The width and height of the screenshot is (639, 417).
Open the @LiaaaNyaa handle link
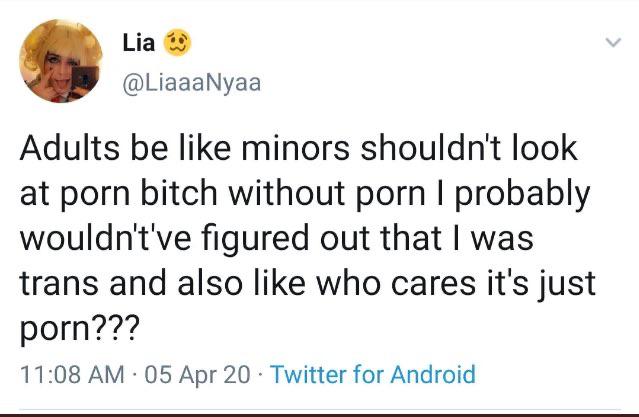190,83
